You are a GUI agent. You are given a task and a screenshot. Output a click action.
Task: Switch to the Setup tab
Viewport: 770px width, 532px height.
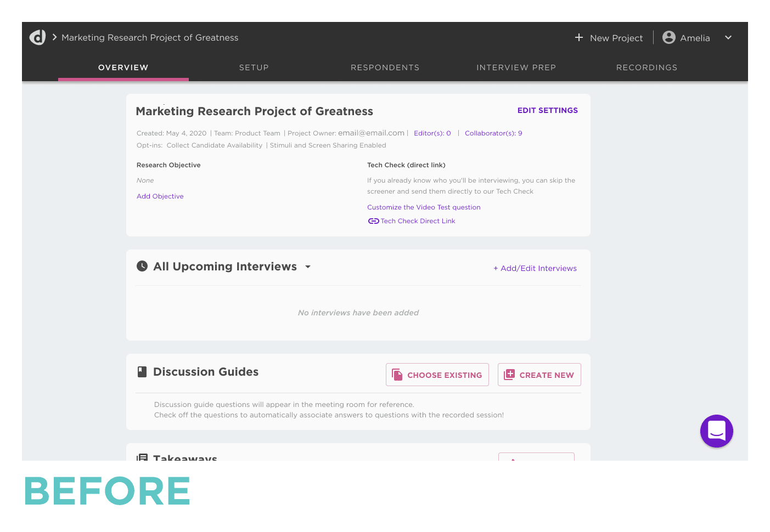tap(254, 67)
